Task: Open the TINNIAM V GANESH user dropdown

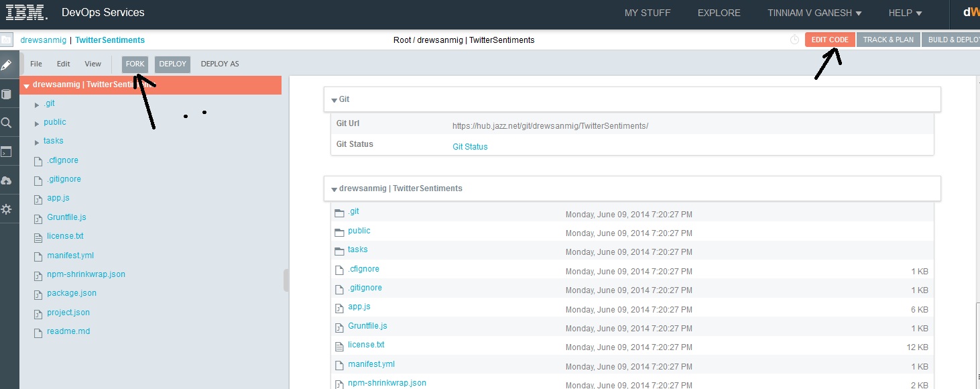Action: (x=814, y=13)
